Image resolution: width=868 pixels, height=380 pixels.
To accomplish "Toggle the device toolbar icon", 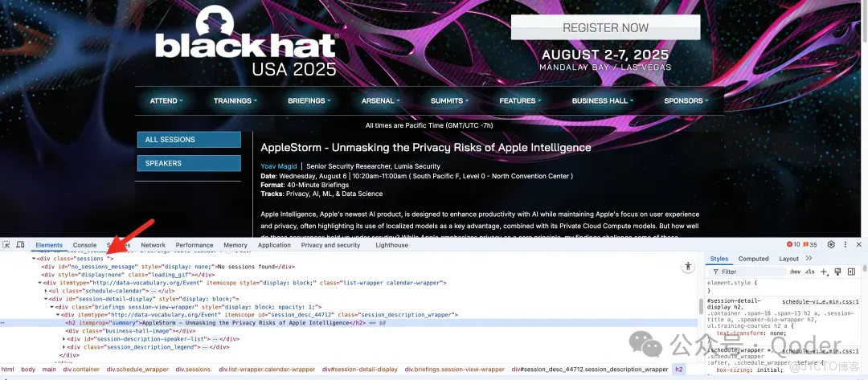I will click(x=20, y=244).
